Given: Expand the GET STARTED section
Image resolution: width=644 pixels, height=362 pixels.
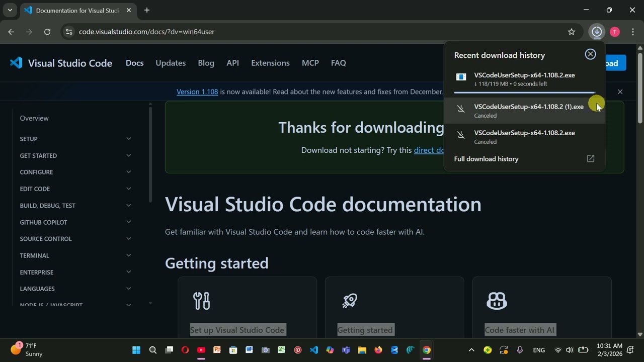Looking at the screenshot, I should pos(75,155).
